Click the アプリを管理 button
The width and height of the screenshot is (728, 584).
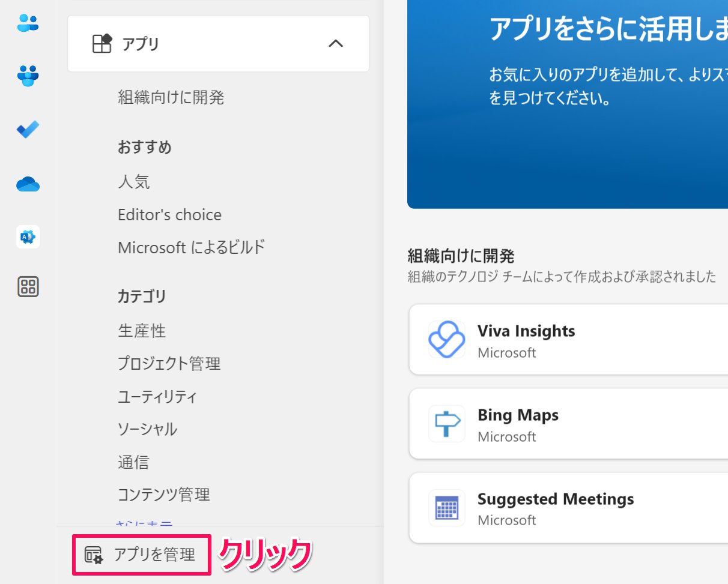pyautogui.click(x=142, y=555)
